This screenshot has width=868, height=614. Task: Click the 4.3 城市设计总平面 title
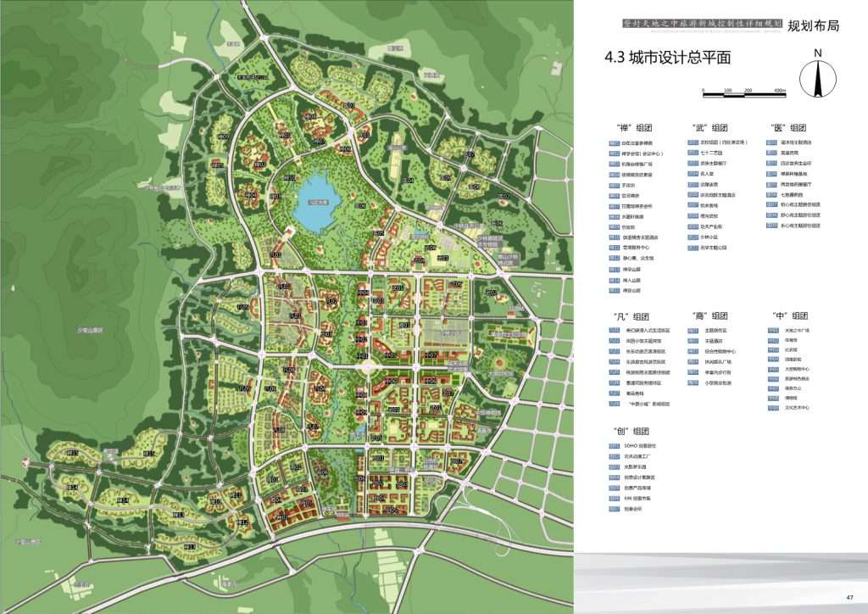pos(667,58)
